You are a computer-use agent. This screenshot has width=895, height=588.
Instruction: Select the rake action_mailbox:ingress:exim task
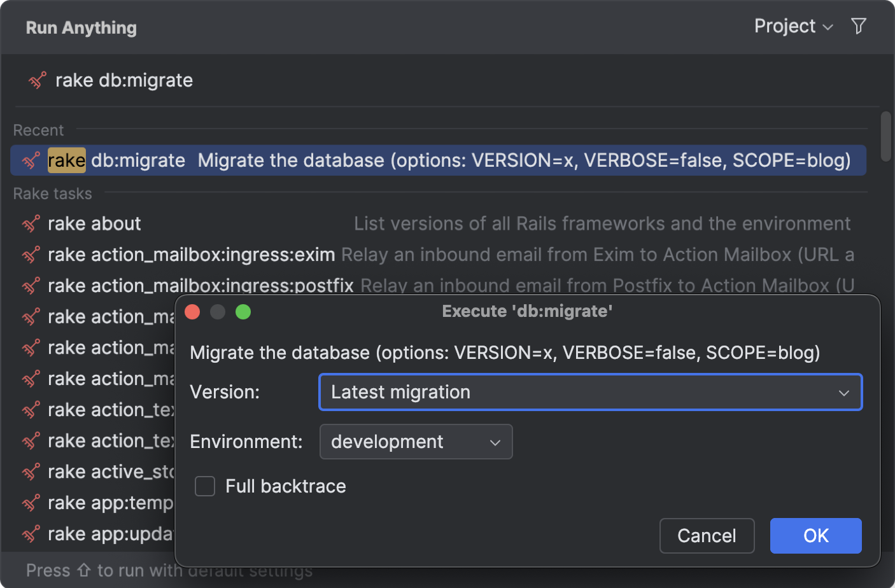pos(191,255)
